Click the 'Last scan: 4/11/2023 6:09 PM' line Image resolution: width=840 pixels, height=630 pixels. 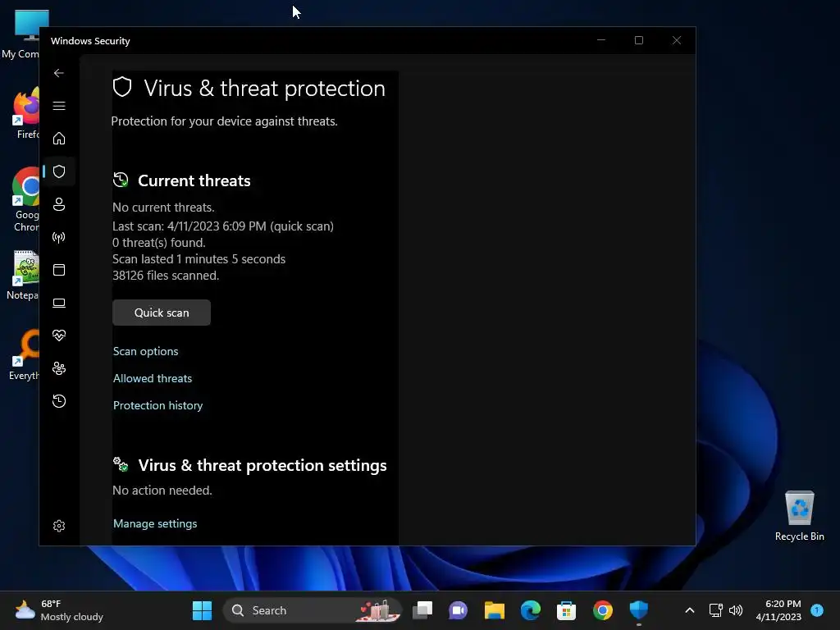point(223,226)
